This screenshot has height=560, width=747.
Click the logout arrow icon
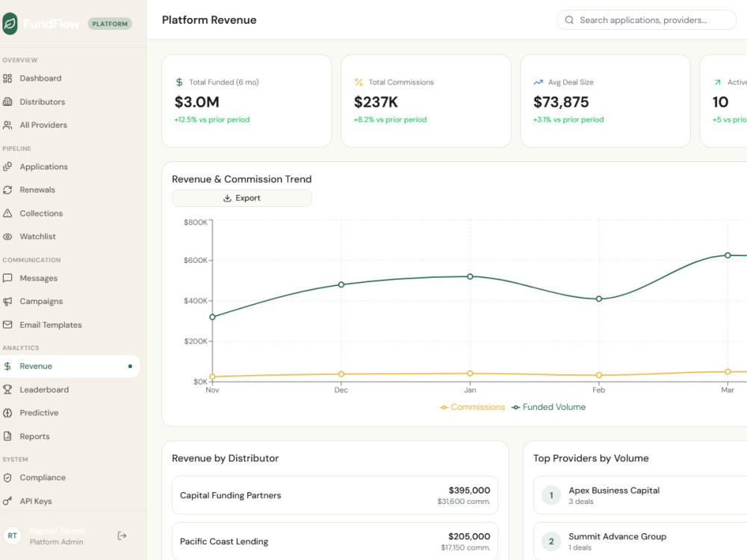pyautogui.click(x=122, y=535)
